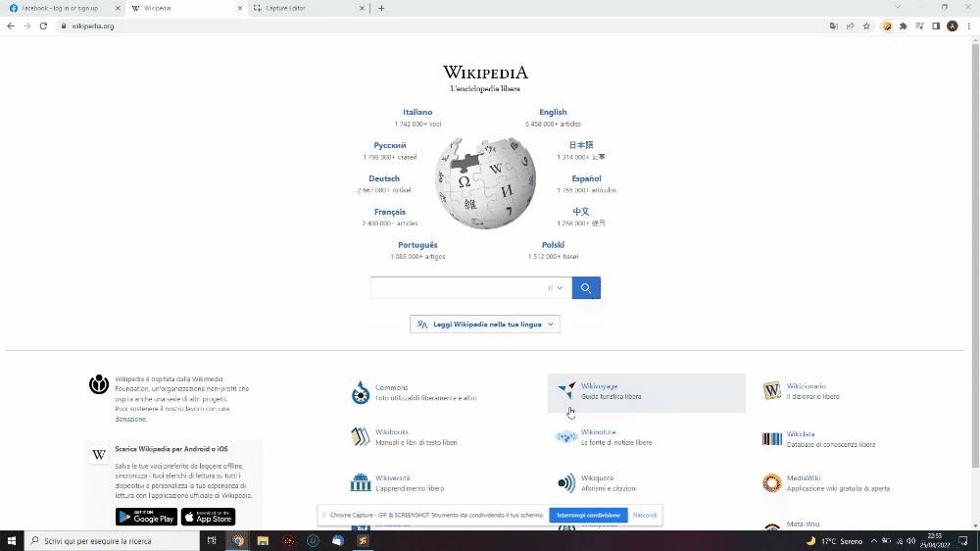Open Chrome tab search chevron
The image size is (980, 551).
click(x=898, y=8)
